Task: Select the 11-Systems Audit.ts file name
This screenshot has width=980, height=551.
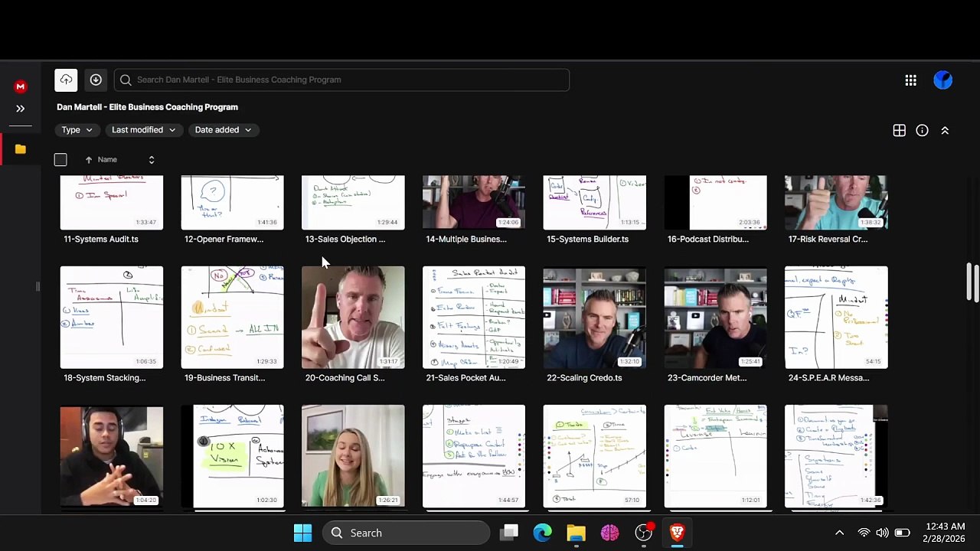Action: click(101, 239)
